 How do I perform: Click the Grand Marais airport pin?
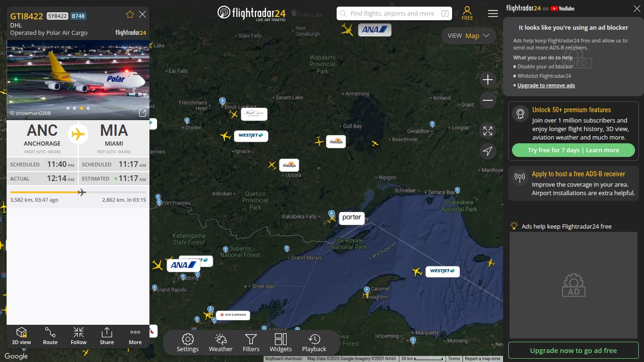click(x=287, y=248)
